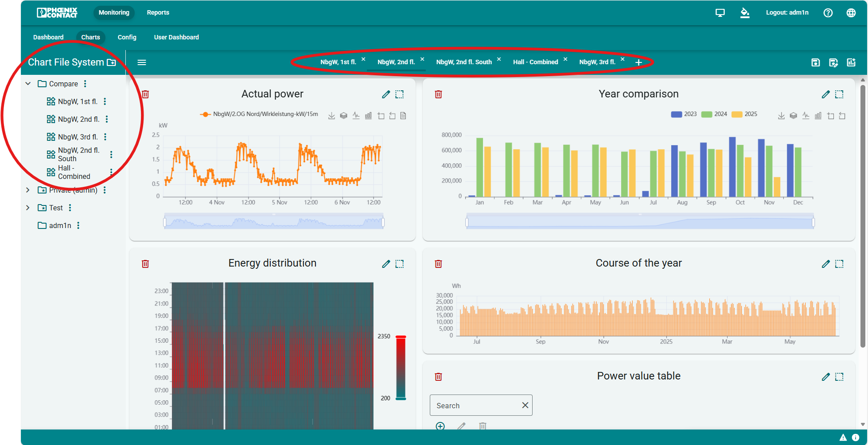
Task: Toggle the 2024 series in legend
Action: coord(714,114)
